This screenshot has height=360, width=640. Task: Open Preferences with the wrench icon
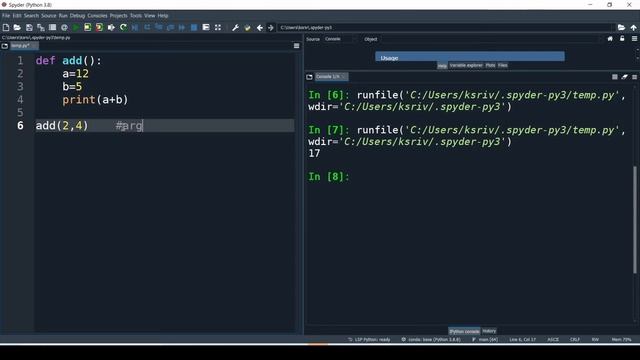pos(235,27)
